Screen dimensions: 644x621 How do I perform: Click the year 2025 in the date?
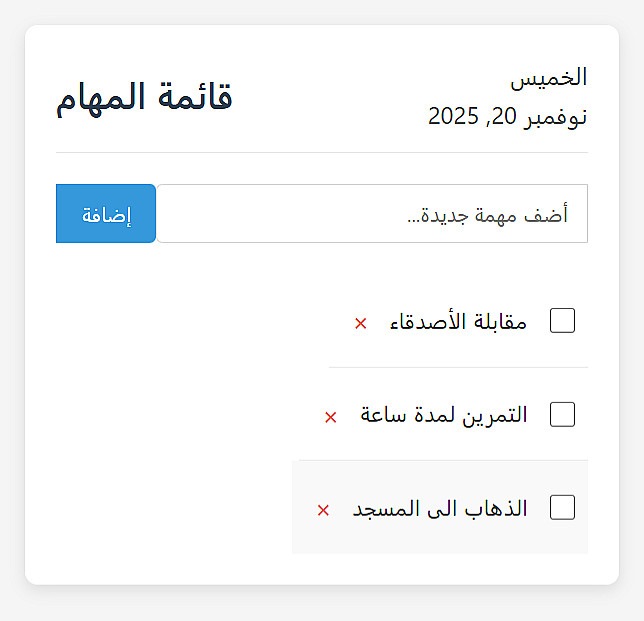pos(455,117)
